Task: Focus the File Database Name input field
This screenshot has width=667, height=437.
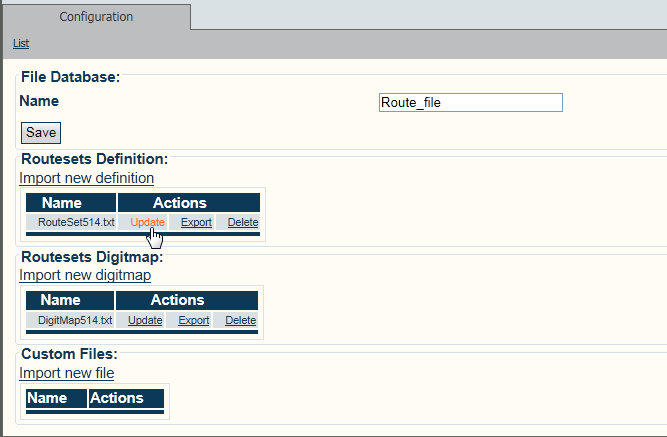Action: point(471,102)
